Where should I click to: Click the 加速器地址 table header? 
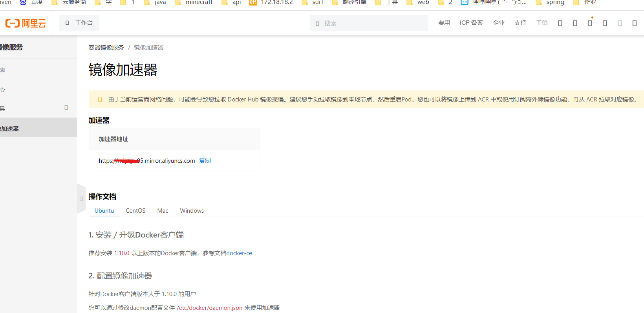(x=113, y=139)
